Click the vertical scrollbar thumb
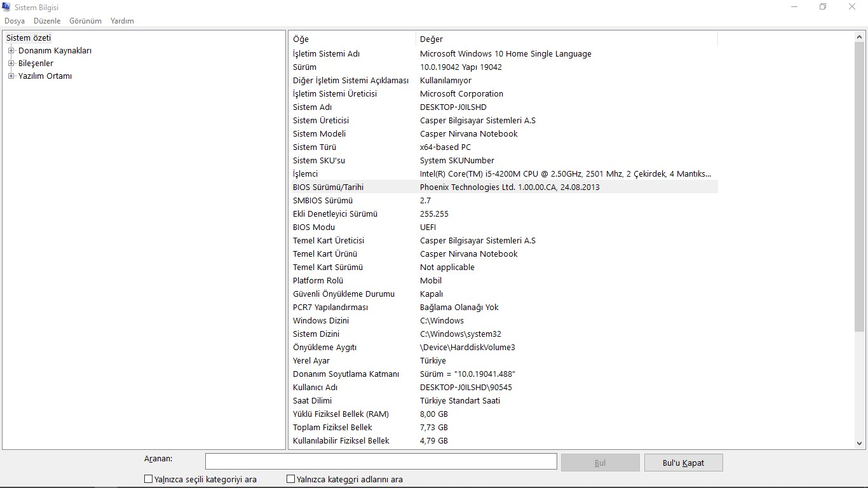The height and width of the screenshot is (488, 868). [x=860, y=187]
